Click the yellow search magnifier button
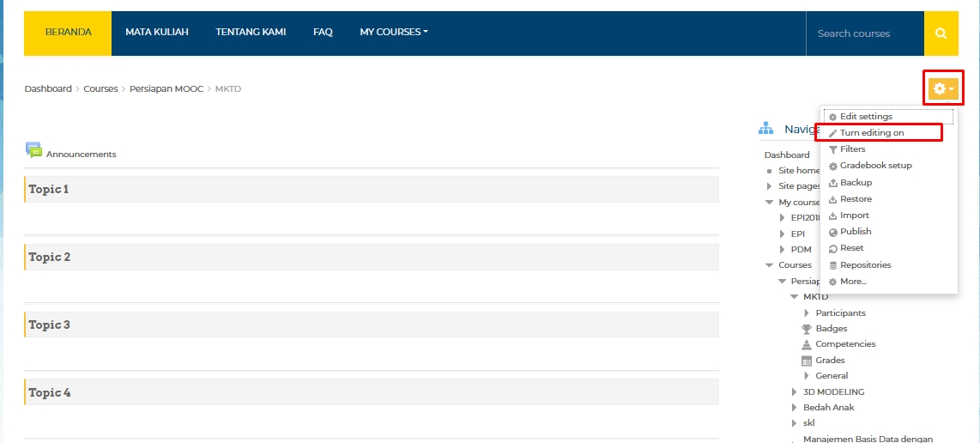 pos(941,33)
